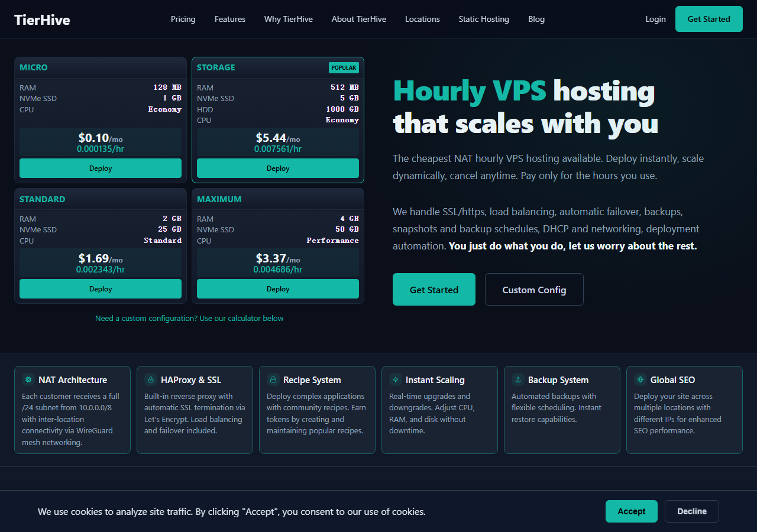757x532 pixels.
Task: Click Get Started below hero text
Action: [x=434, y=290]
